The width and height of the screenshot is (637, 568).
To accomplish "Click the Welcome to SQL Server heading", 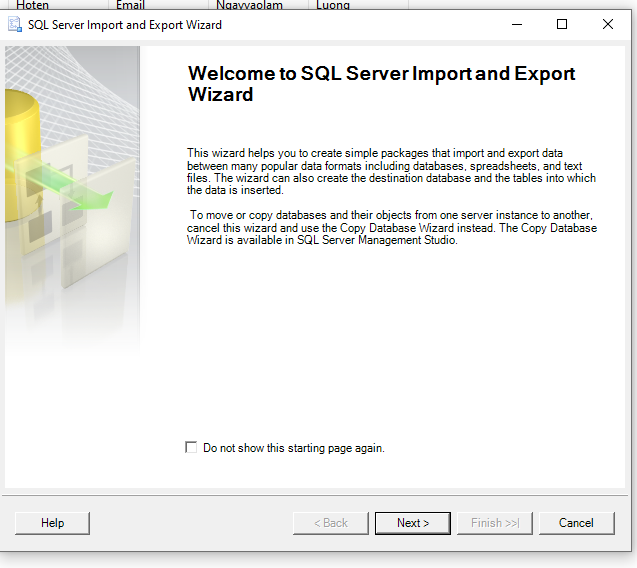I will click(x=381, y=84).
